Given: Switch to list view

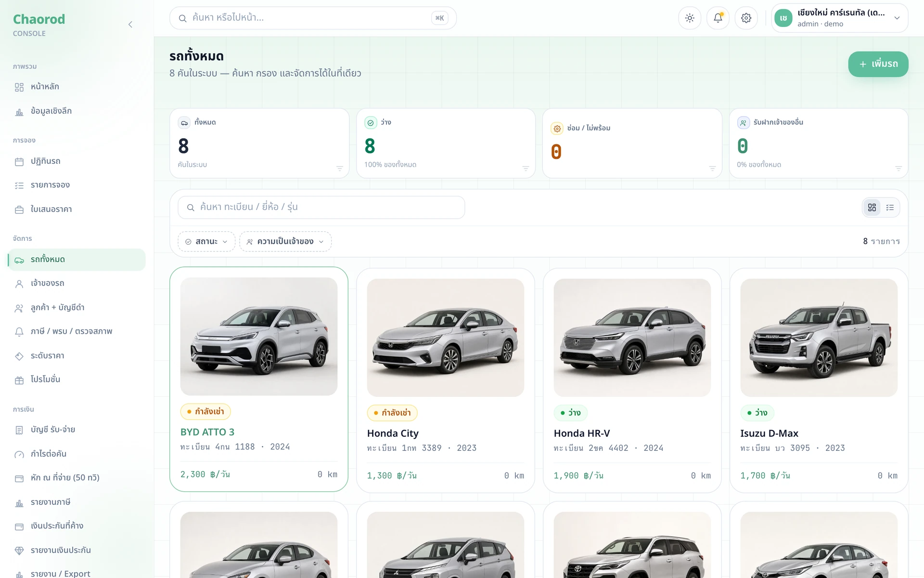Looking at the screenshot, I should 890,207.
